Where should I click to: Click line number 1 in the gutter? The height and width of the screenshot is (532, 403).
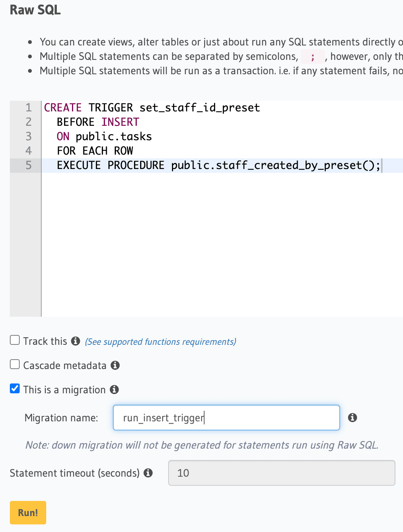pos(28,108)
